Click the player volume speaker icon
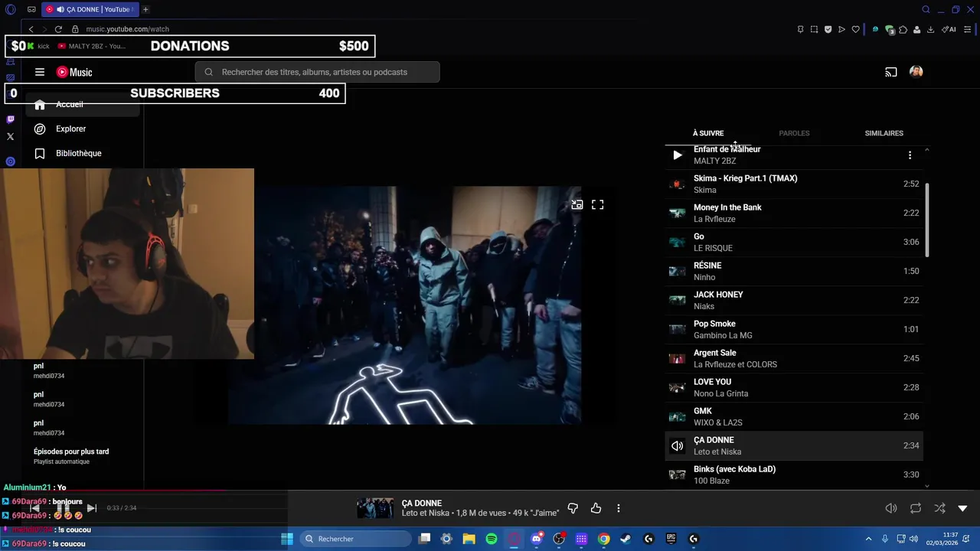Image resolution: width=980 pixels, height=551 pixels. pyautogui.click(x=891, y=508)
